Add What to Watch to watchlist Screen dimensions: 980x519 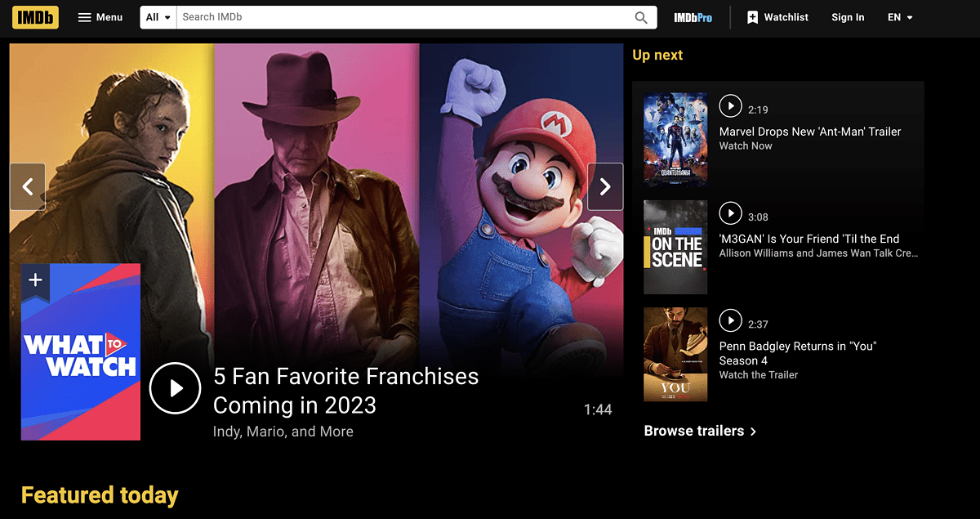[x=35, y=280]
